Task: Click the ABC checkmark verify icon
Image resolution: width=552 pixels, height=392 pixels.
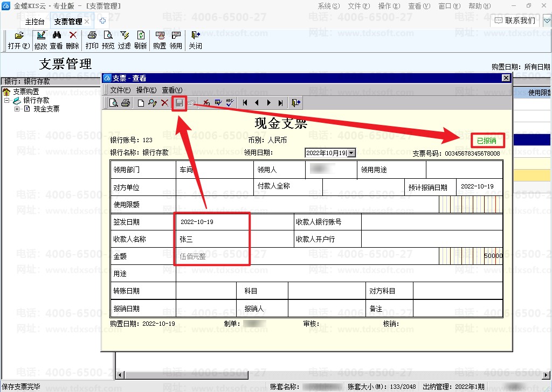Action: [x=230, y=103]
